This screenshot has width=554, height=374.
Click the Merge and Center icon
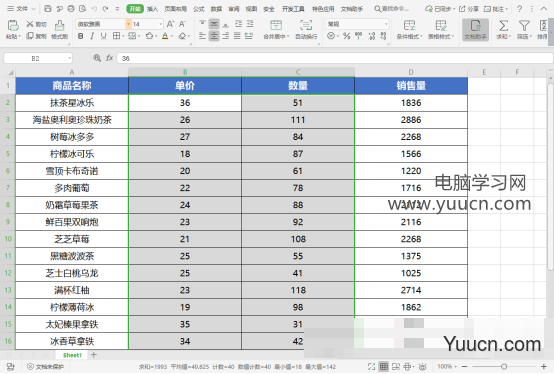pos(276,25)
